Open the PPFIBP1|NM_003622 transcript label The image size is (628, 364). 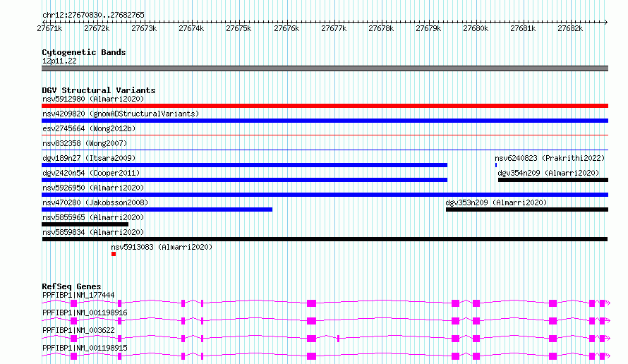click(78, 330)
